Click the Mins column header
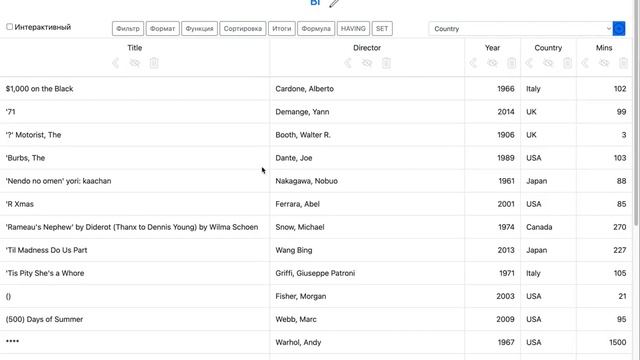Screen dimensions: 640x360 (x=604, y=48)
